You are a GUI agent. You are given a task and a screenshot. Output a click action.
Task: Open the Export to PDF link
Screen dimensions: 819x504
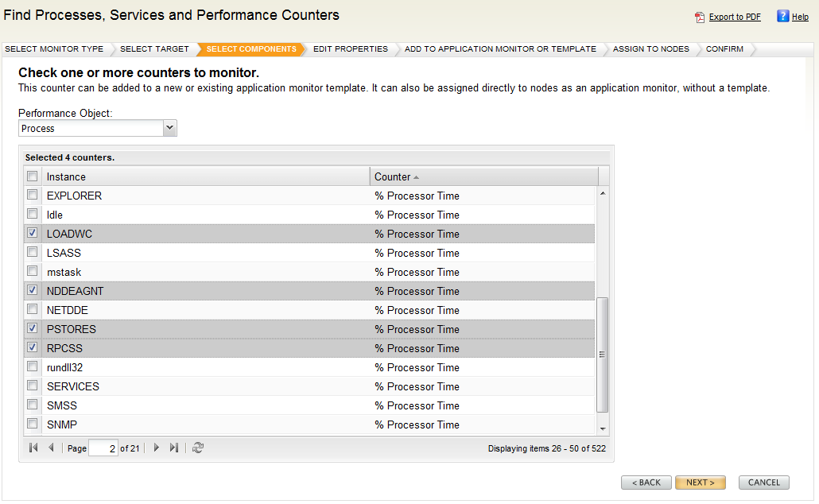735,17
